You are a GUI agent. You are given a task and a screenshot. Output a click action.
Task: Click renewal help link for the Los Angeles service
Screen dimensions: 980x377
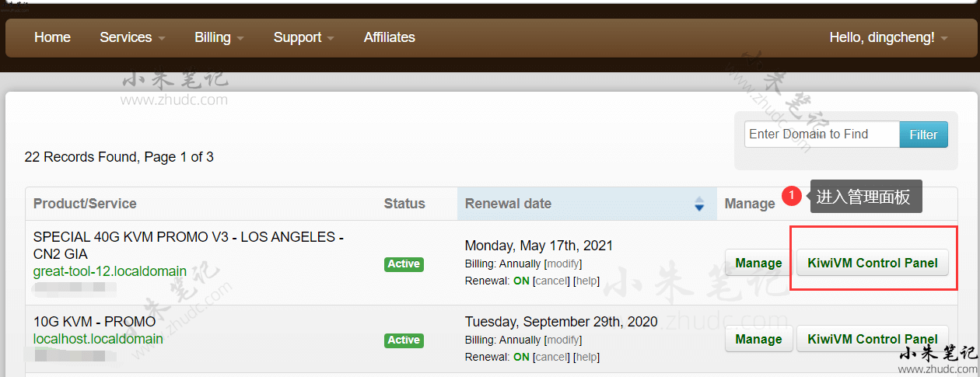(586, 281)
